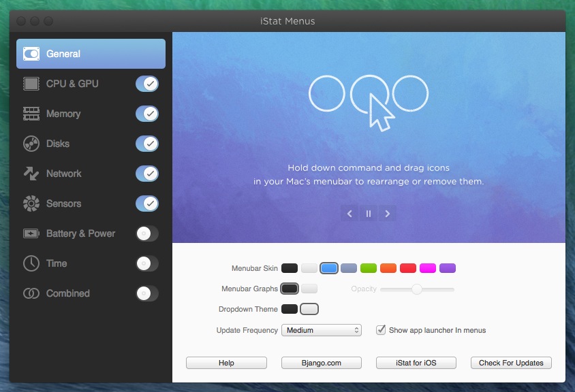The width and height of the screenshot is (575, 392).
Task: Click the Menubar Graphs label
Action: (250, 289)
